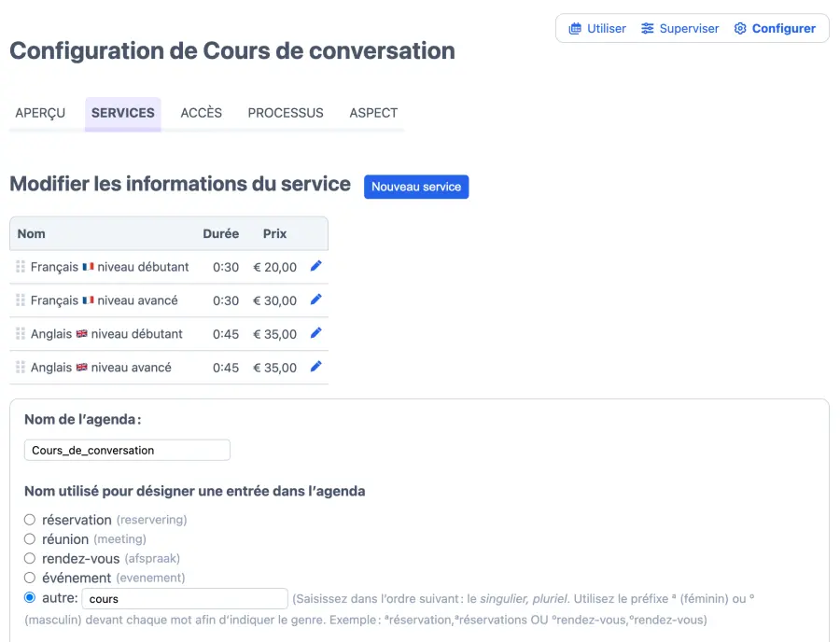Pick the événement radio option
The height and width of the screenshot is (642, 840).
point(30,579)
